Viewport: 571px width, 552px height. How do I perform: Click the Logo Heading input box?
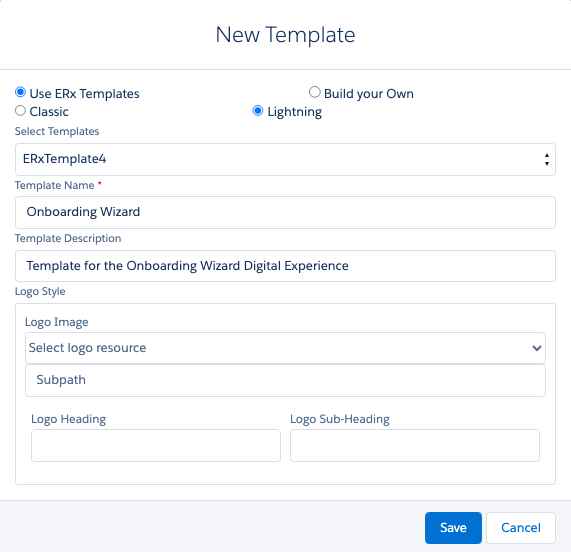click(156, 445)
